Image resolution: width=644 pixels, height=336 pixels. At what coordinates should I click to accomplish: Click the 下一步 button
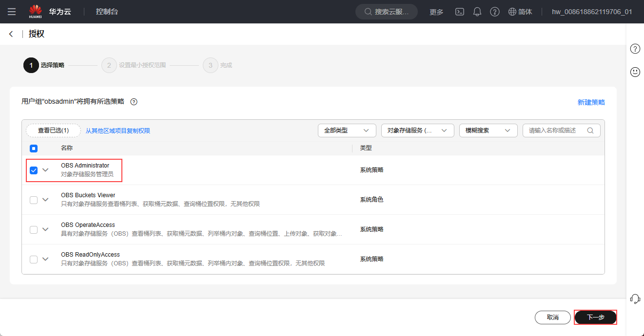click(x=595, y=317)
